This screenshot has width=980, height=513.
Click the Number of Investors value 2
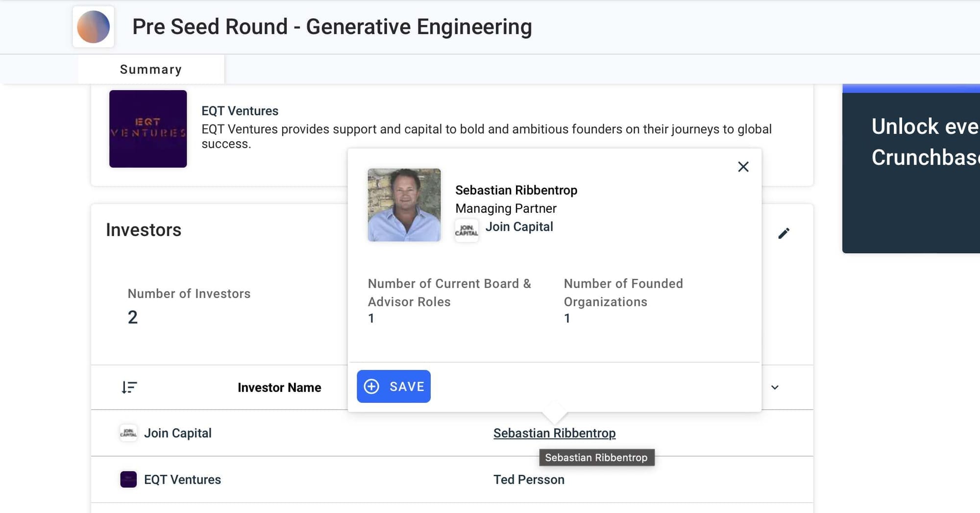pos(132,318)
